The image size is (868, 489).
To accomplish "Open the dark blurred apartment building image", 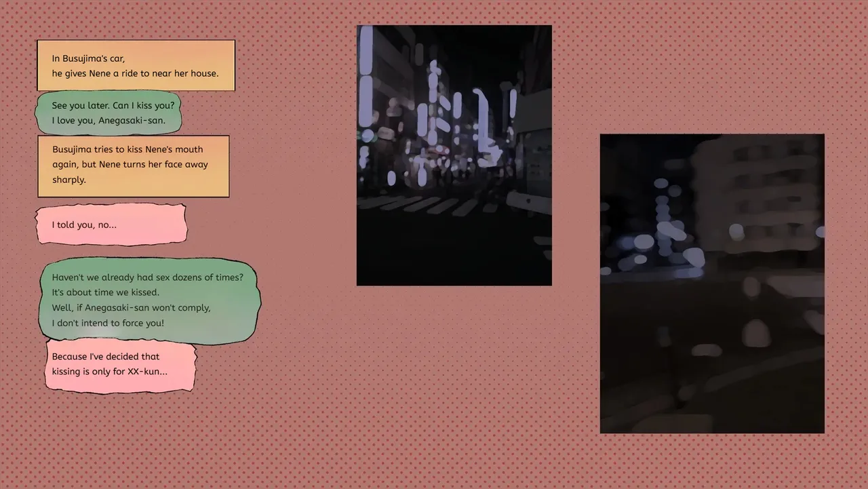I will [712, 283].
